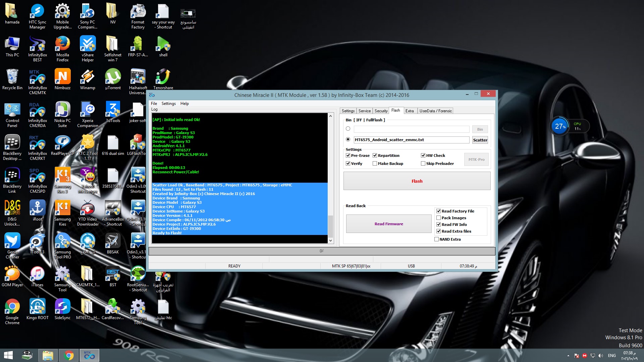The height and width of the screenshot is (362, 644).
Task: Click the Bin browse button
Action: pyautogui.click(x=480, y=129)
